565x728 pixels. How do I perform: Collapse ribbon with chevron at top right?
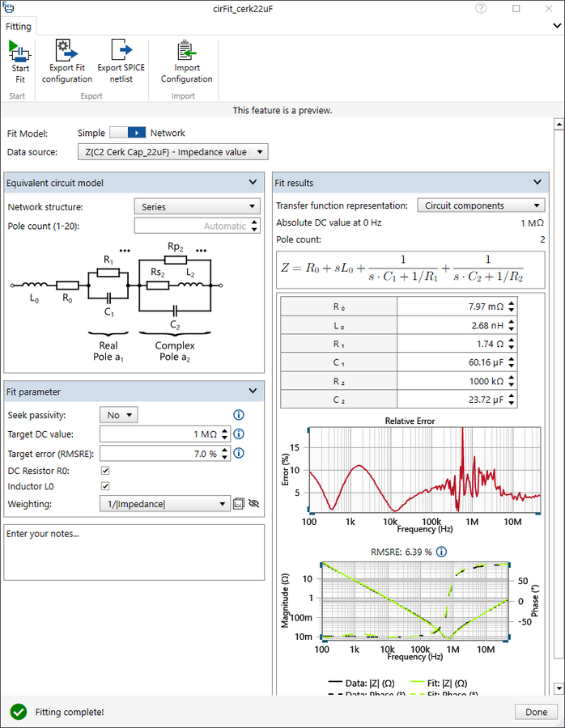[x=557, y=26]
